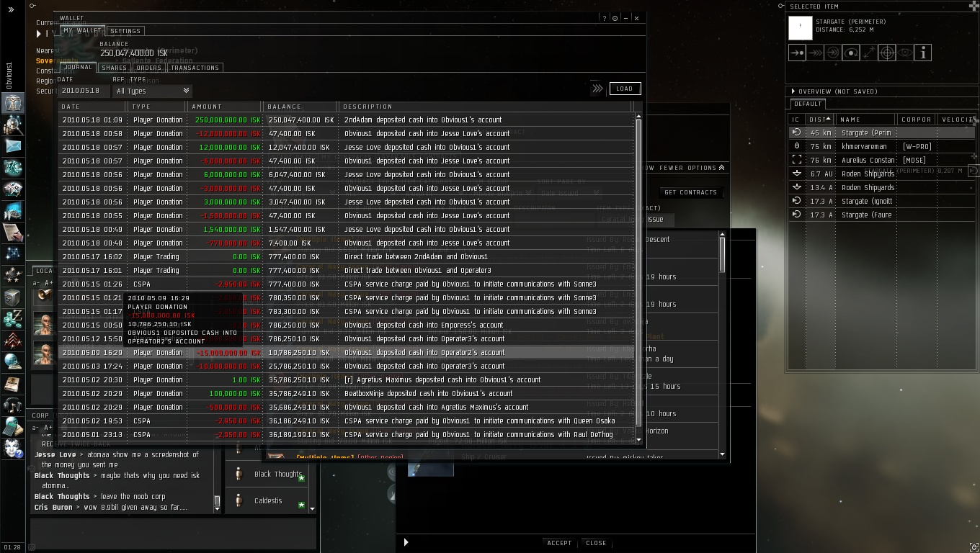The width and height of the screenshot is (980, 553).
Task: Click the triangle expander at the contract window bottom
Action: (x=406, y=542)
